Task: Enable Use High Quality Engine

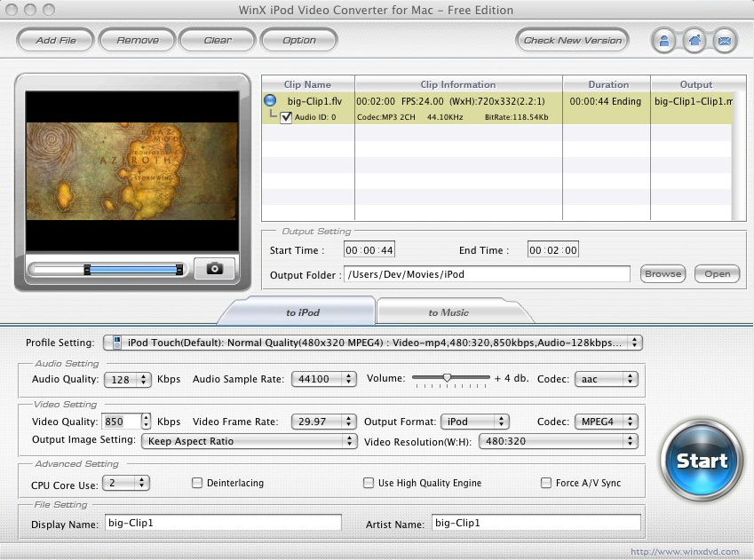Action: coord(369,483)
